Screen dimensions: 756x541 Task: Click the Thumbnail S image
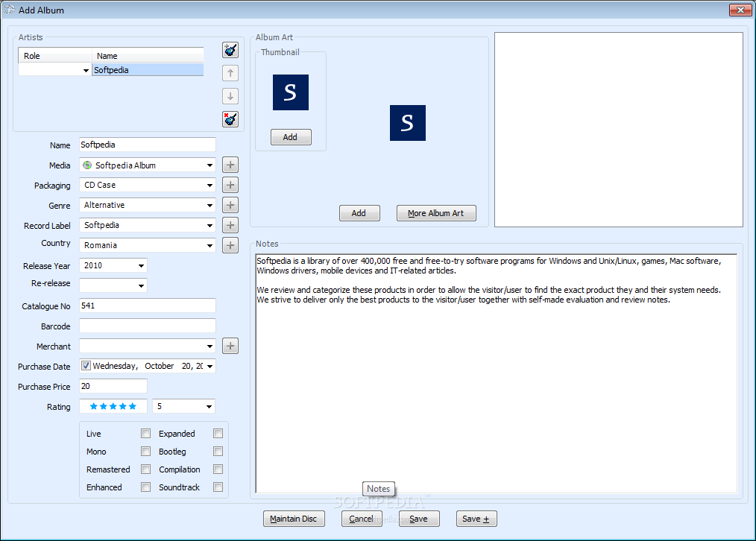pos(291,92)
